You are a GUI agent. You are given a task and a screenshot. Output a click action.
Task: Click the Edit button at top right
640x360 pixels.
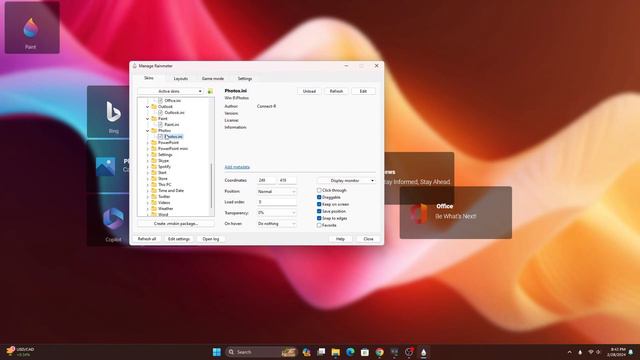pyautogui.click(x=363, y=91)
